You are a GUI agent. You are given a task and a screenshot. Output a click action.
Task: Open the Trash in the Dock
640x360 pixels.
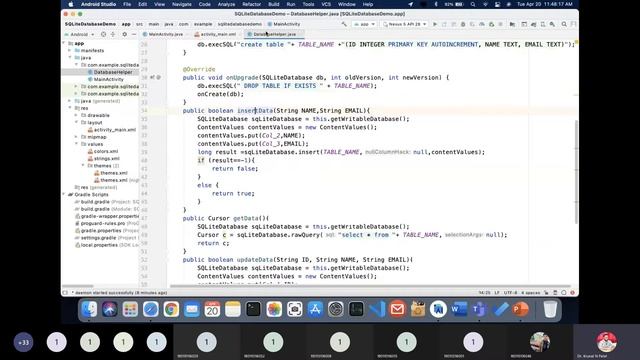pos(550,309)
